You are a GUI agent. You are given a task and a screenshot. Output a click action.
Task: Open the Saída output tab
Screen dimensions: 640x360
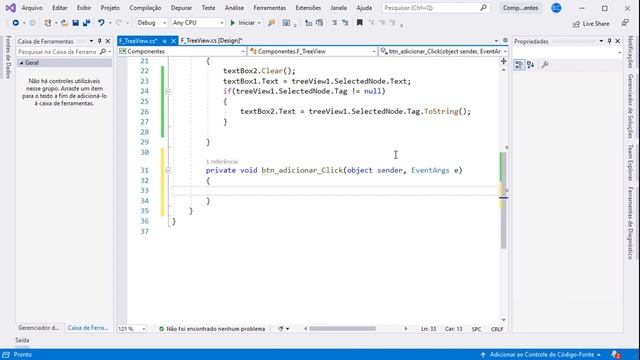[22, 340]
